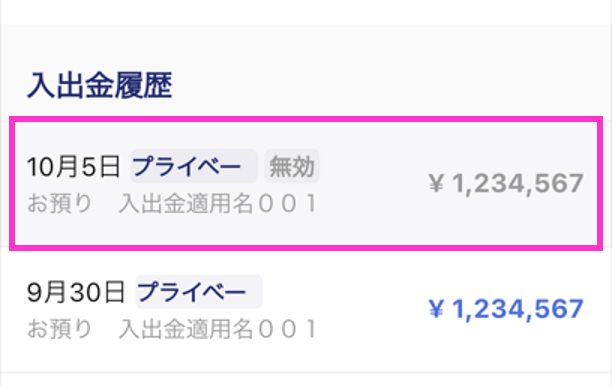Click the yen symbol on the blue amount

[x=436, y=309]
